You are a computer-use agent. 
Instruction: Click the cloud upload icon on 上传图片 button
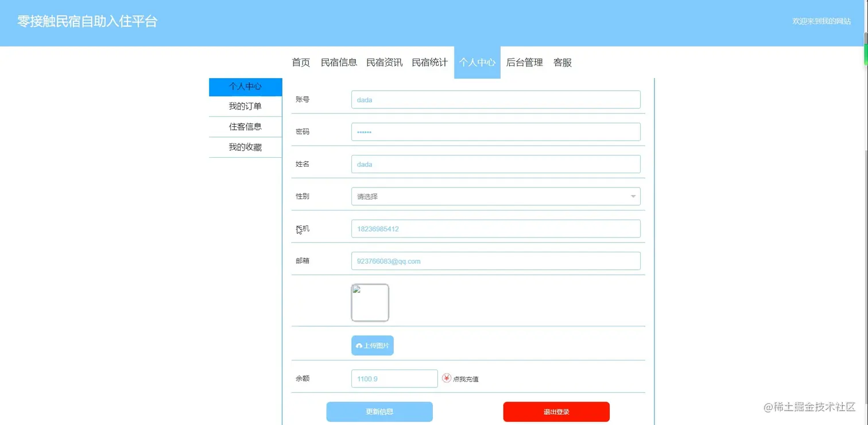(x=360, y=345)
